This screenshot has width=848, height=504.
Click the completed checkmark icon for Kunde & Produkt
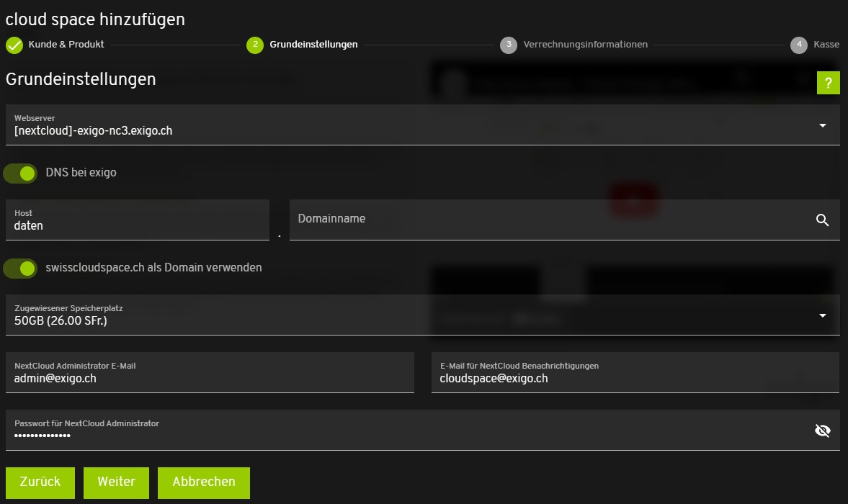[14, 45]
